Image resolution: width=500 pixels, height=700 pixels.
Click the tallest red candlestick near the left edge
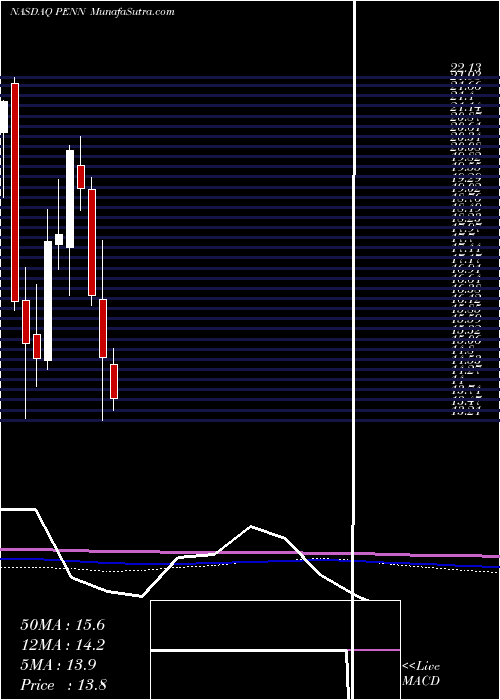click(15, 192)
